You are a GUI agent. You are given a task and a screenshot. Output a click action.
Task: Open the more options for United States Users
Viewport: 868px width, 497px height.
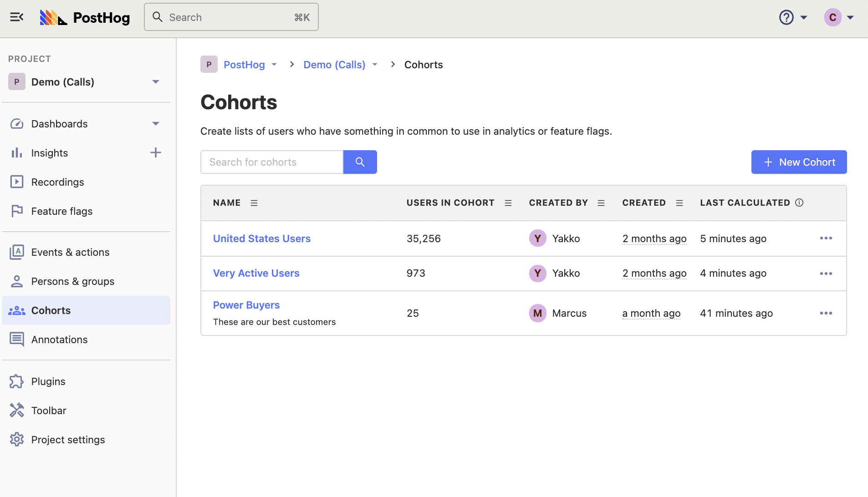tap(826, 238)
